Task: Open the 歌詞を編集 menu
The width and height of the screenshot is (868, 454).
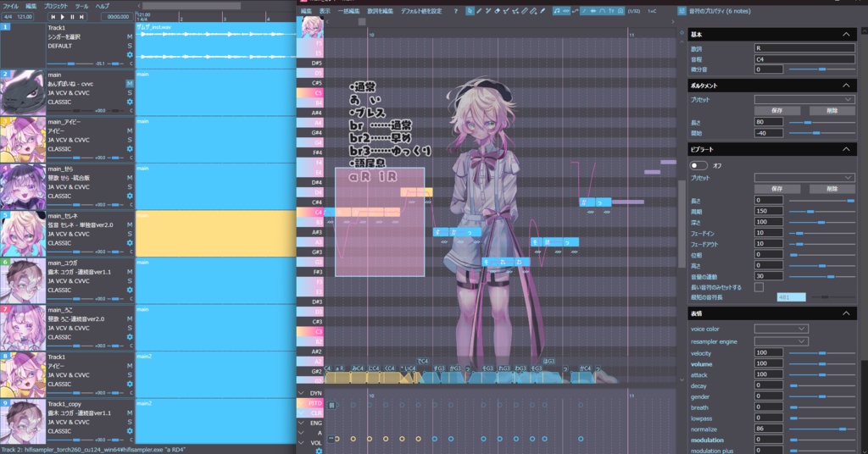Action: tap(381, 11)
